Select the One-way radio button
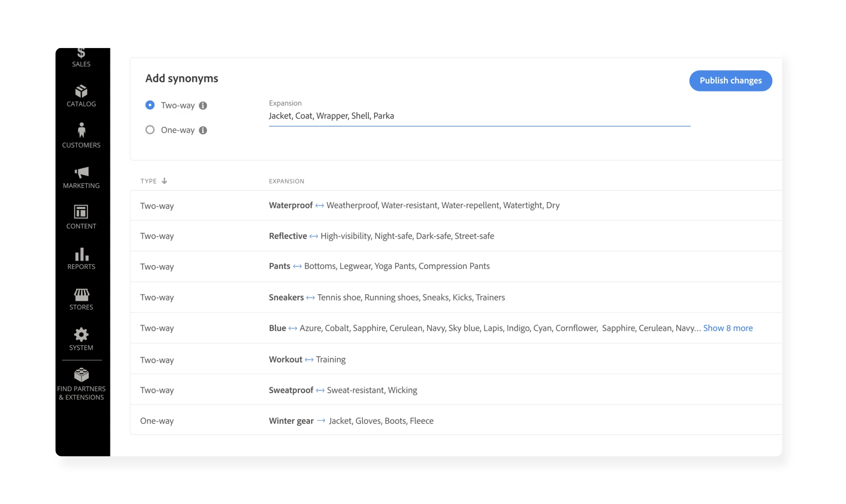The image size is (846, 504). pyautogui.click(x=150, y=130)
